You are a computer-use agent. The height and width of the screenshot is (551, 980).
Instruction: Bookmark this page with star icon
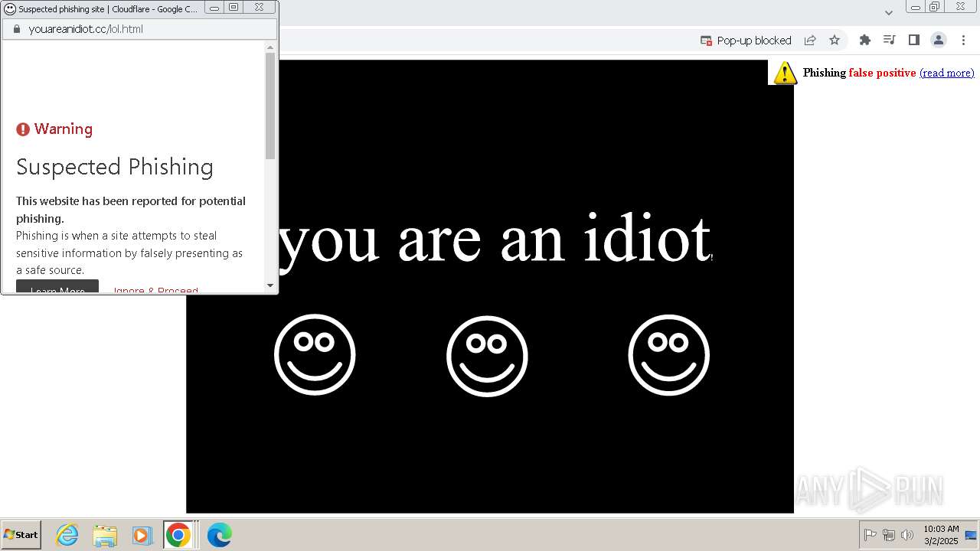click(x=835, y=41)
